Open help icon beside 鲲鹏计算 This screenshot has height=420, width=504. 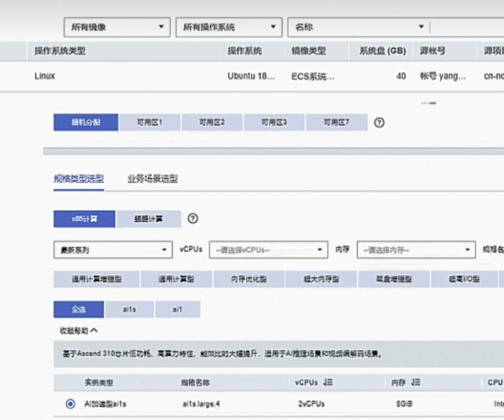click(193, 219)
